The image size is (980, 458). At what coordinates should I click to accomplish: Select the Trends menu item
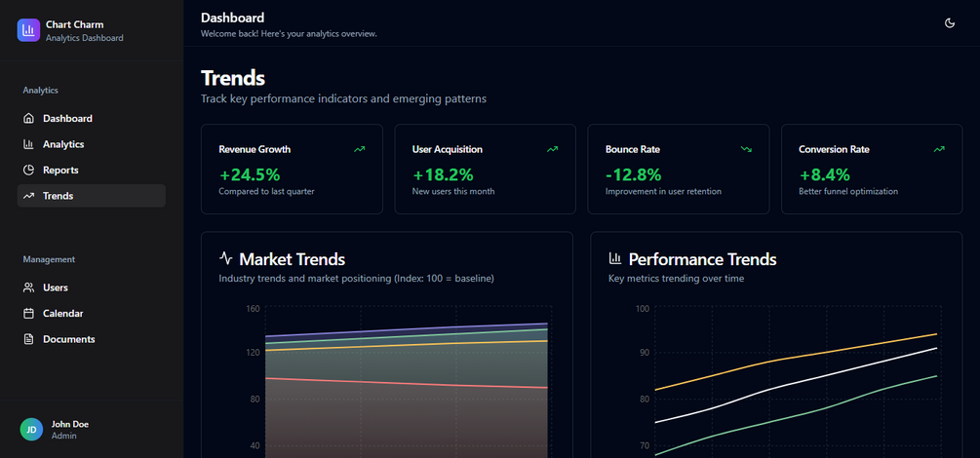pos(92,196)
